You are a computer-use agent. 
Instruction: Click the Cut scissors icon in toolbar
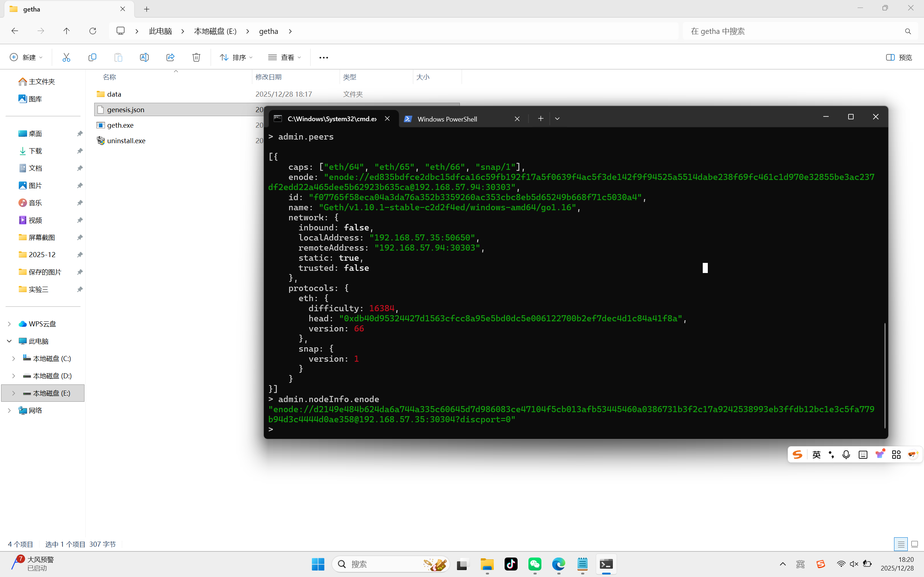(66, 57)
